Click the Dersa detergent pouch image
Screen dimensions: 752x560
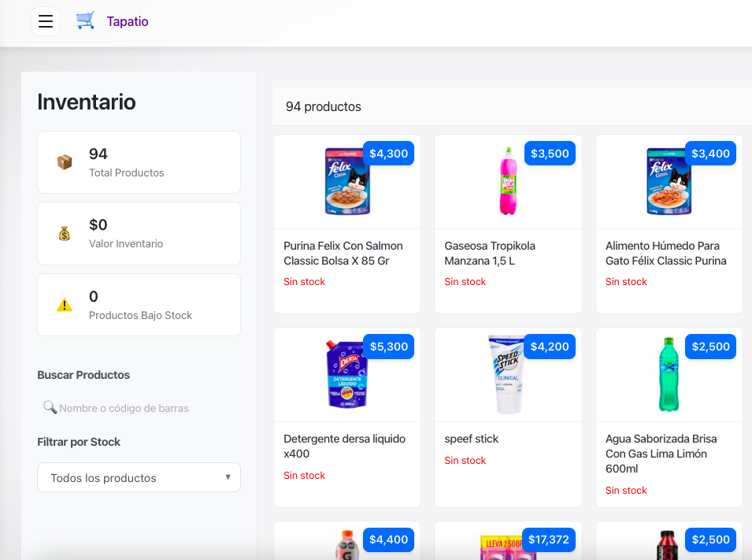tap(346, 374)
